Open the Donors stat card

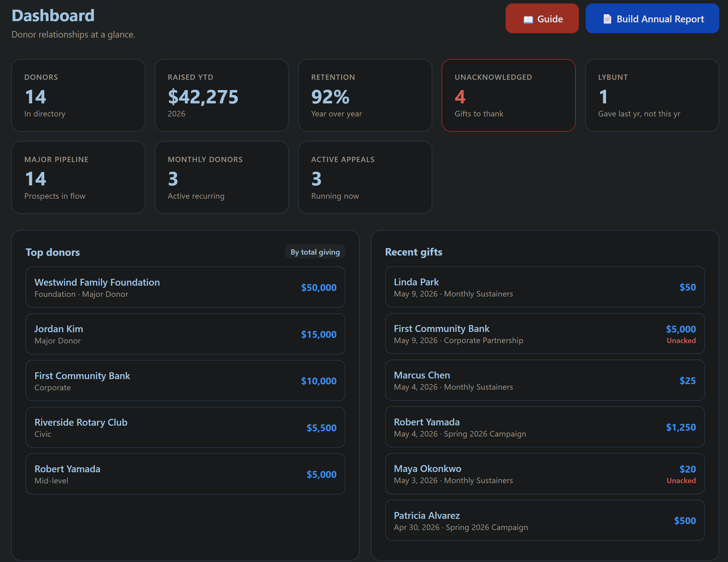pos(78,95)
